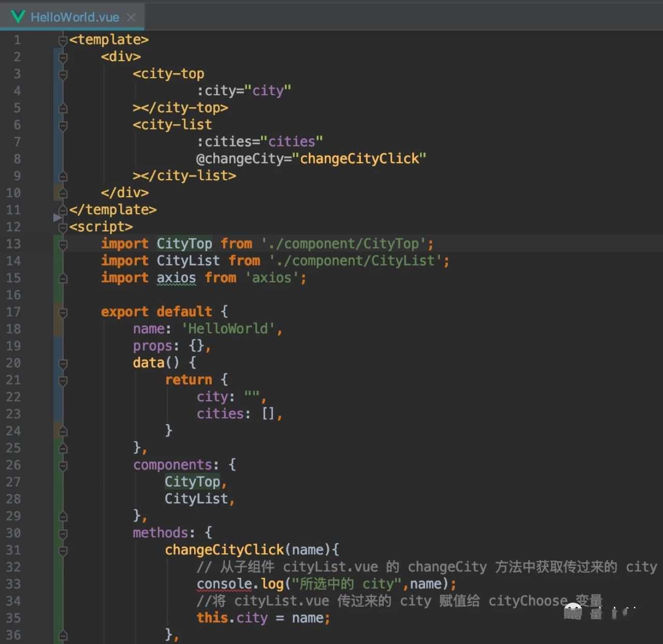Click fold end marker on line 36
This screenshot has width=663, height=644.
point(63,635)
